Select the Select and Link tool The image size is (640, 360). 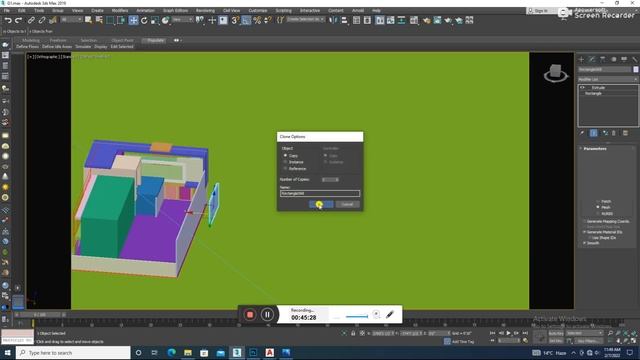click(31, 20)
